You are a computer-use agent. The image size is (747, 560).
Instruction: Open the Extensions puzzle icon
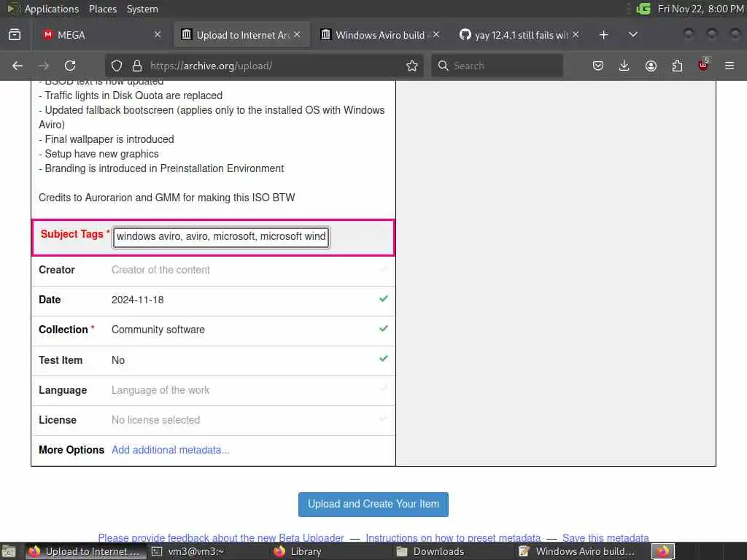[x=677, y=66]
